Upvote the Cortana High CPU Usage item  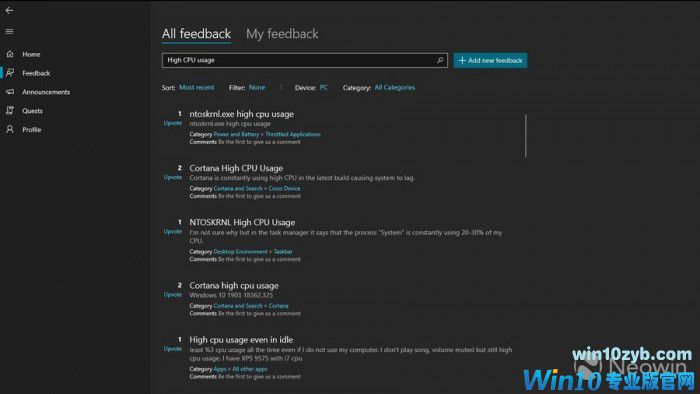click(172, 177)
